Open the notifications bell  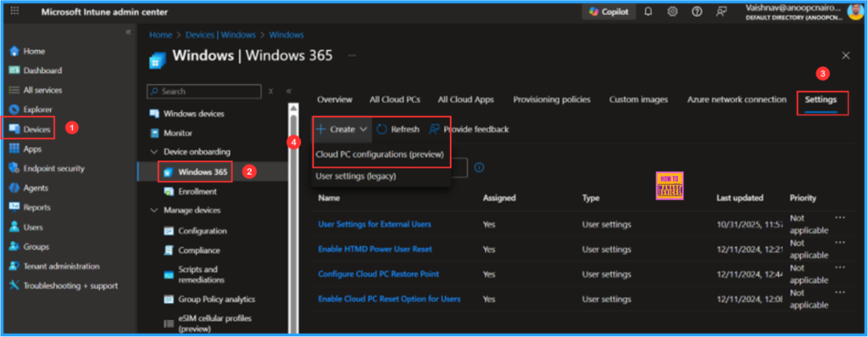pos(648,12)
